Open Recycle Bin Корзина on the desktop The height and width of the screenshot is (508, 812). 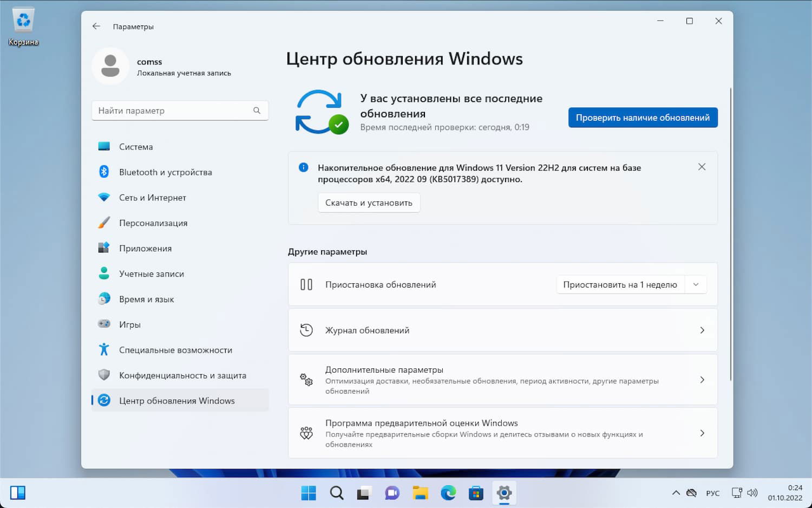point(23,27)
